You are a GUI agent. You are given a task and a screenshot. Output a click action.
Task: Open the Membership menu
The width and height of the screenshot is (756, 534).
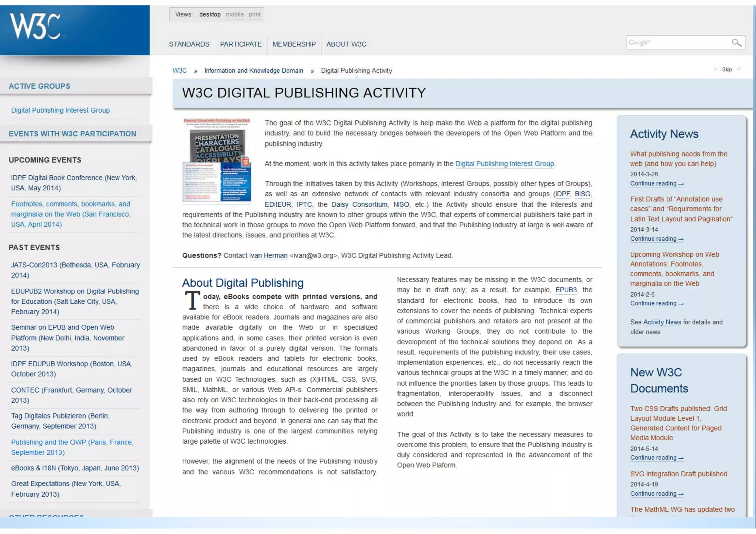pyautogui.click(x=294, y=44)
